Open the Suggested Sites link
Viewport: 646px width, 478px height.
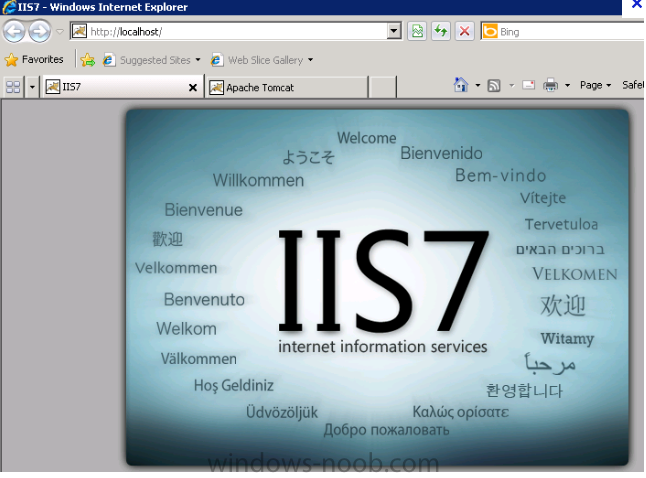coord(155,60)
